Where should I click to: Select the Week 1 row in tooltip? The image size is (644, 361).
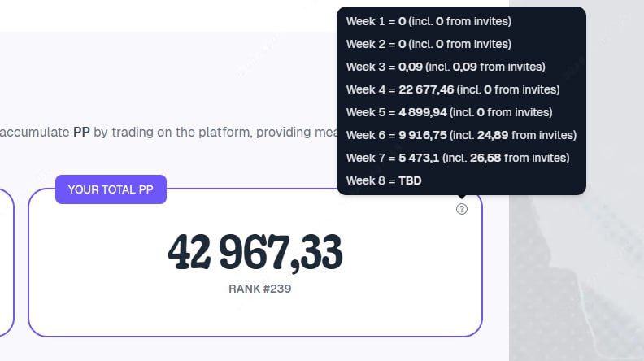point(429,21)
